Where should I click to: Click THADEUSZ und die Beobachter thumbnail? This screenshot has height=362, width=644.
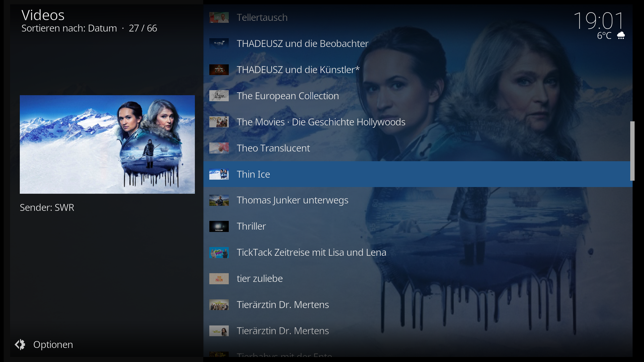219,44
